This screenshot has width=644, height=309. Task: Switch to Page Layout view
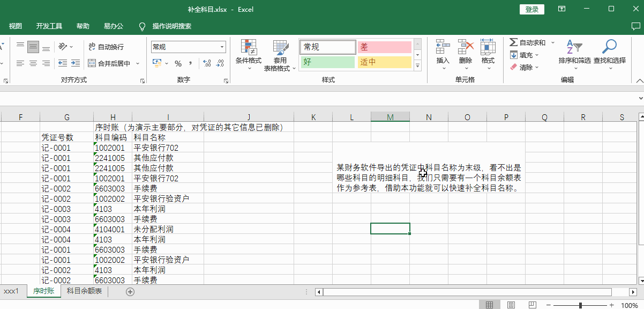(x=511, y=305)
